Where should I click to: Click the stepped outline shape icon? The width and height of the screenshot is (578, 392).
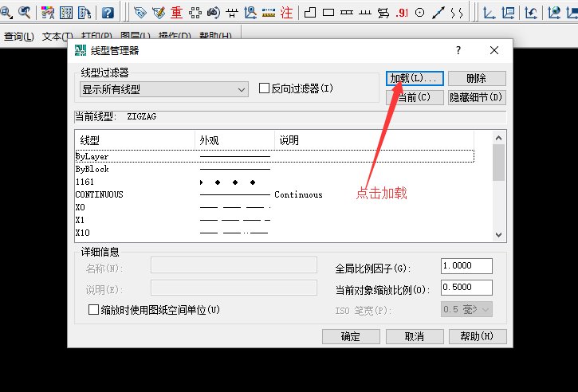pos(310,13)
